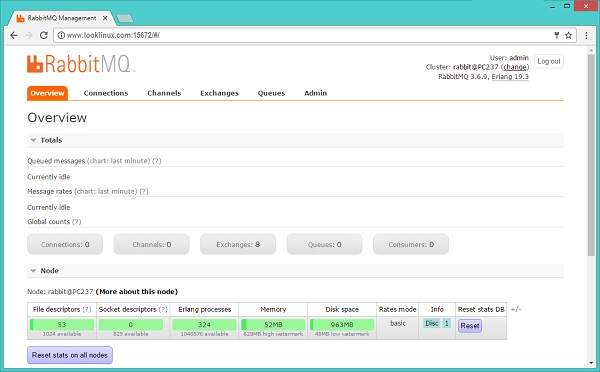Click the help (?) beside Global counts
Viewport: 600px width, 372px height.
click(x=77, y=222)
